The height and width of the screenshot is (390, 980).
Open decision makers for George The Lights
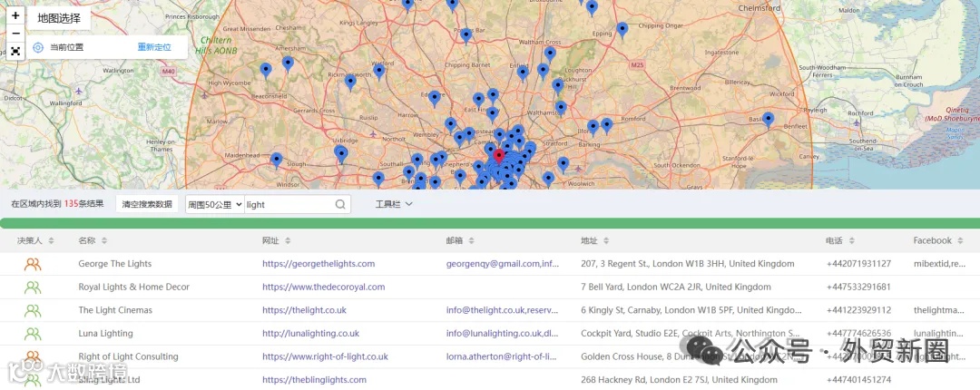[x=33, y=264]
